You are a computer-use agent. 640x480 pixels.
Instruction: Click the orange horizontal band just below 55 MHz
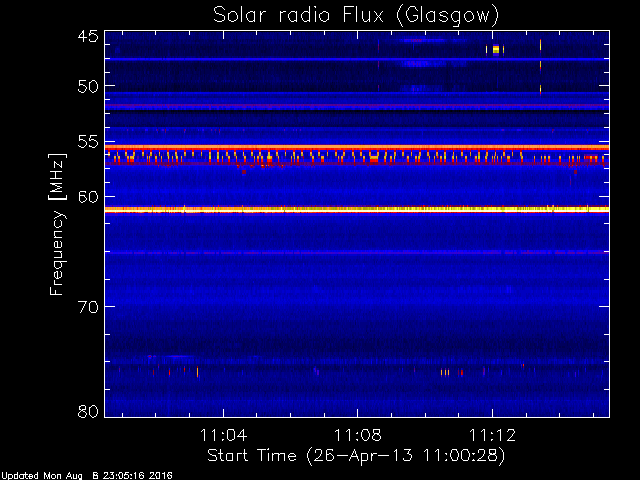click(357, 147)
